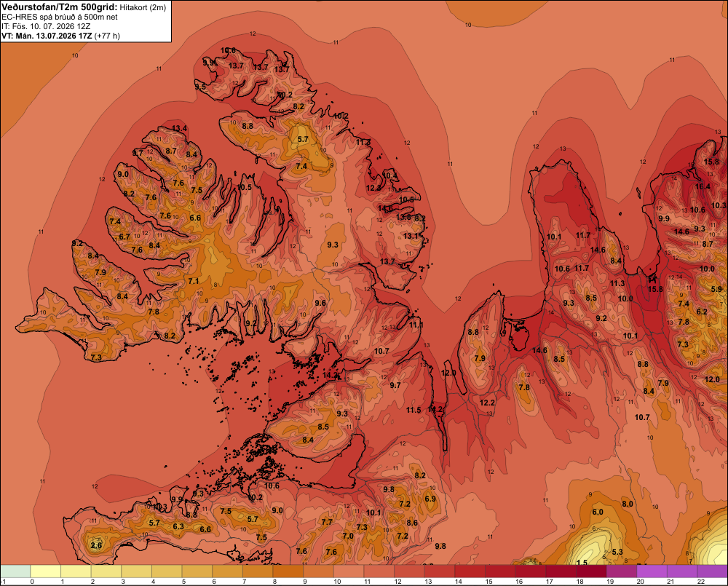Viewport: 728px width, 586px height.
Task: Choose the dark red swatch between 17 and 18
Action: click(561, 571)
